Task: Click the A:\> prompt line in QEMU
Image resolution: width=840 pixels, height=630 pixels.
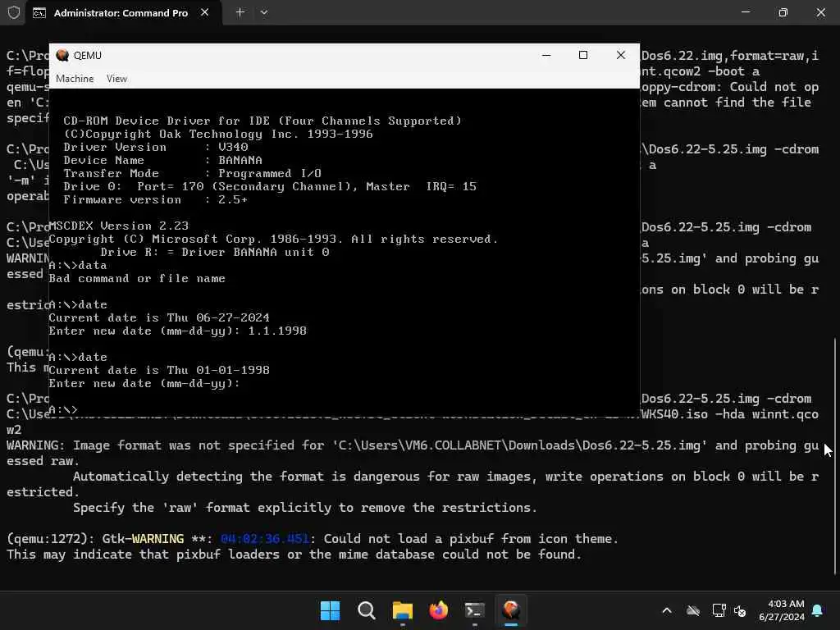Action: click(x=63, y=410)
